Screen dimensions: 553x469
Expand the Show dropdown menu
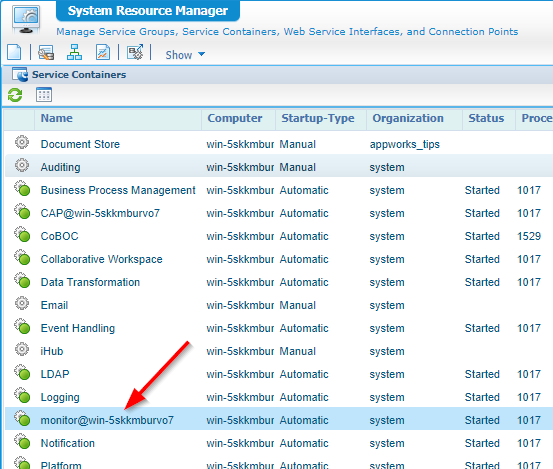185,55
